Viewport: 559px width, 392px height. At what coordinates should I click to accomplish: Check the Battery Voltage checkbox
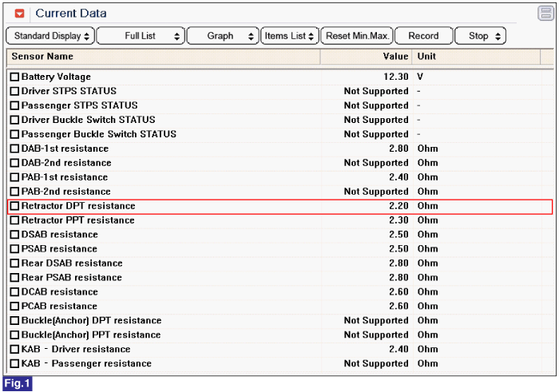[x=14, y=77]
